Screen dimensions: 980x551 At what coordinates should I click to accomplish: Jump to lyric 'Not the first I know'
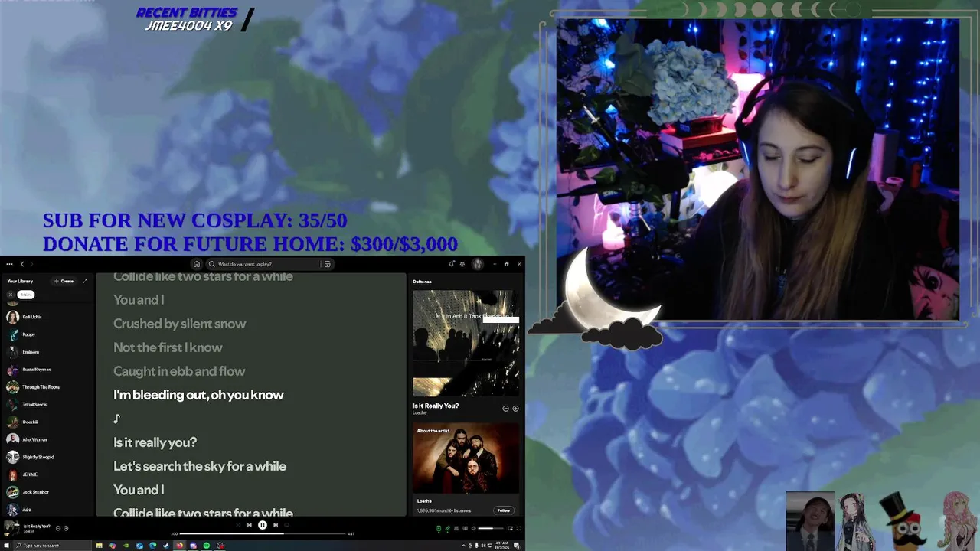pyautogui.click(x=168, y=347)
